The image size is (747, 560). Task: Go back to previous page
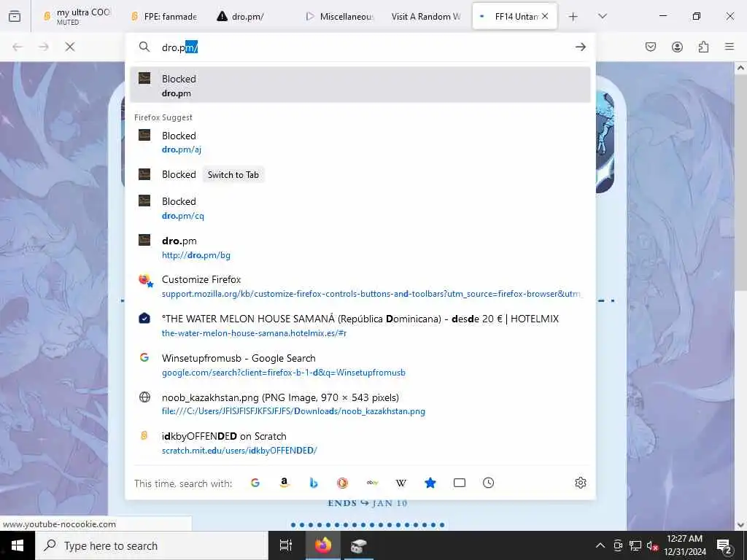[18, 47]
